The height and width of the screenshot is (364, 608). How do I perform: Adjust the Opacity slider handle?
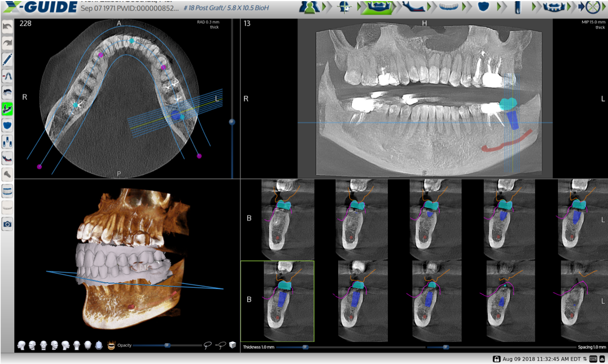tap(167, 345)
